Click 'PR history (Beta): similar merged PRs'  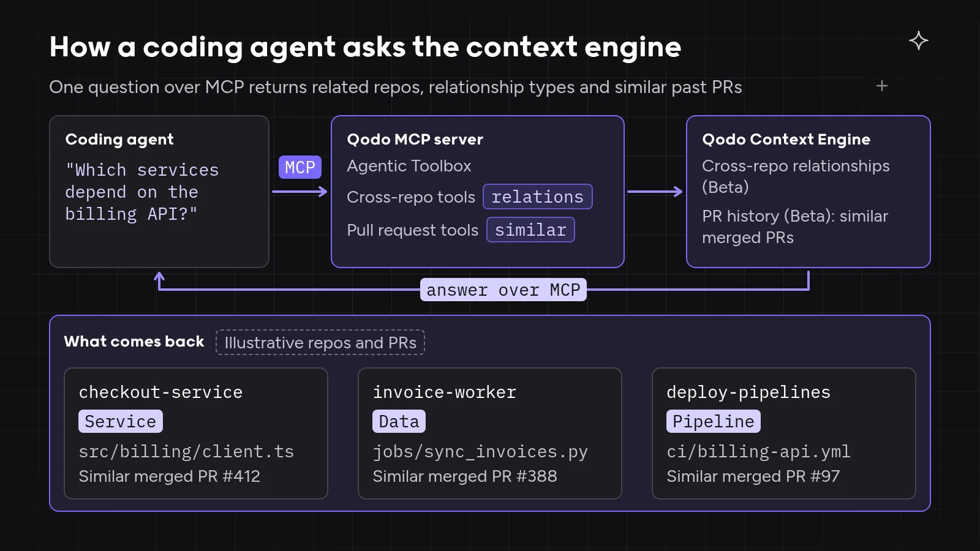tap(795, 227)
